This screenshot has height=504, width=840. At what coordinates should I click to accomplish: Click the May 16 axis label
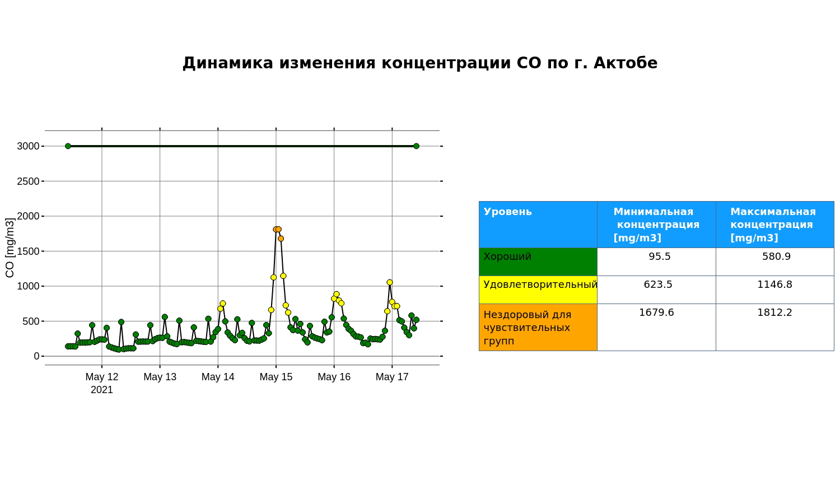(334, 377)
